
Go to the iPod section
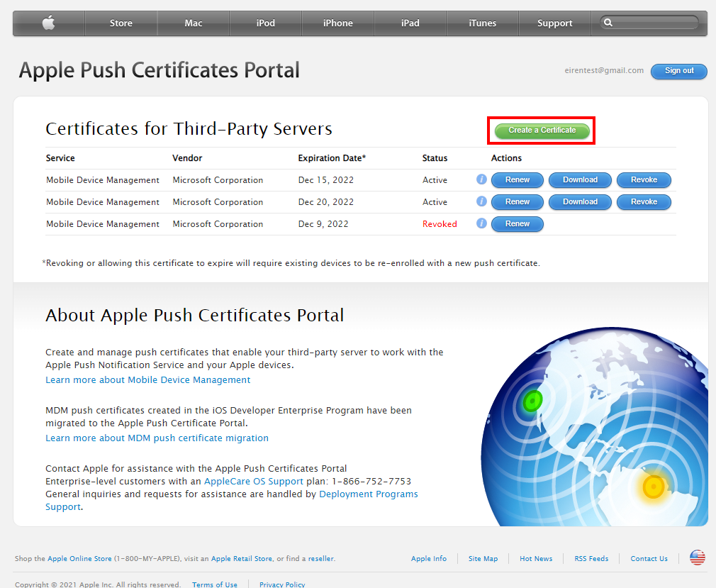click(265, 23)
